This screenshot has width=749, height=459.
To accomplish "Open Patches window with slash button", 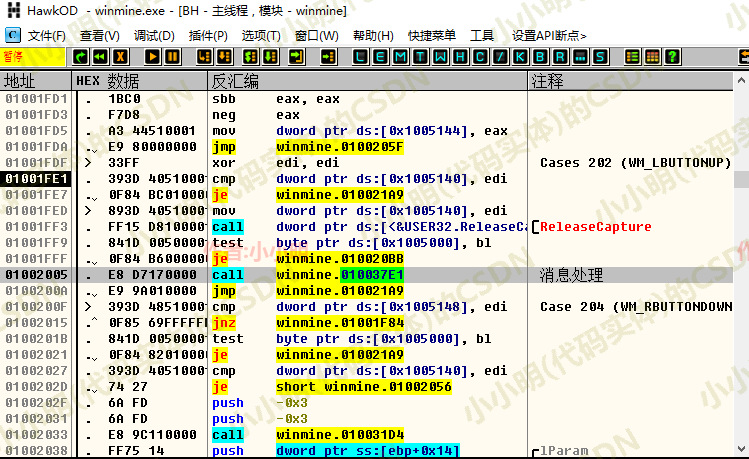I will (x=500, y=57).
